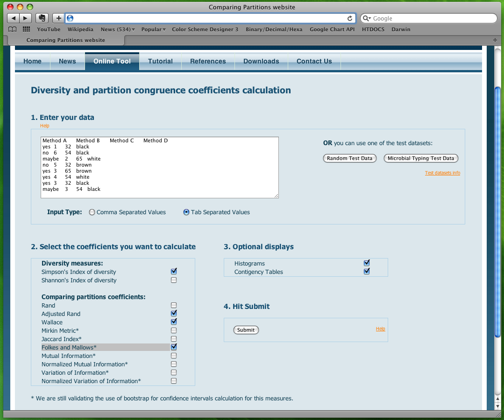This screenshot has height=420, width=504.
Task: Select Comma Separated Values input type
Action: point(92,212)
